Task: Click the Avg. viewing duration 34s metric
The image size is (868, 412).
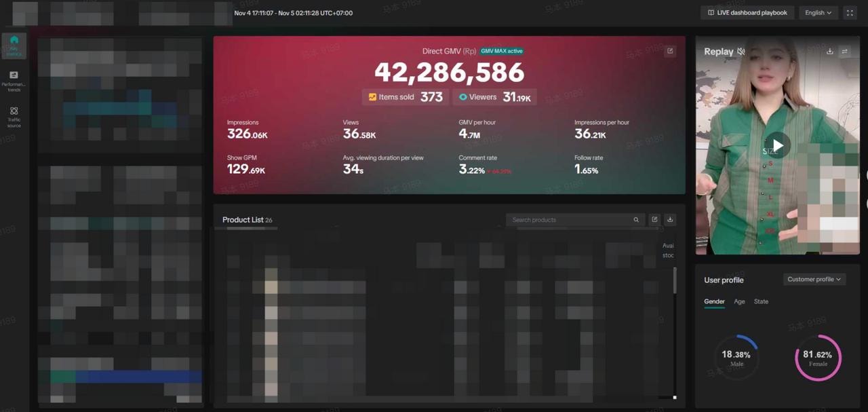Action: (x=383, y=165)
